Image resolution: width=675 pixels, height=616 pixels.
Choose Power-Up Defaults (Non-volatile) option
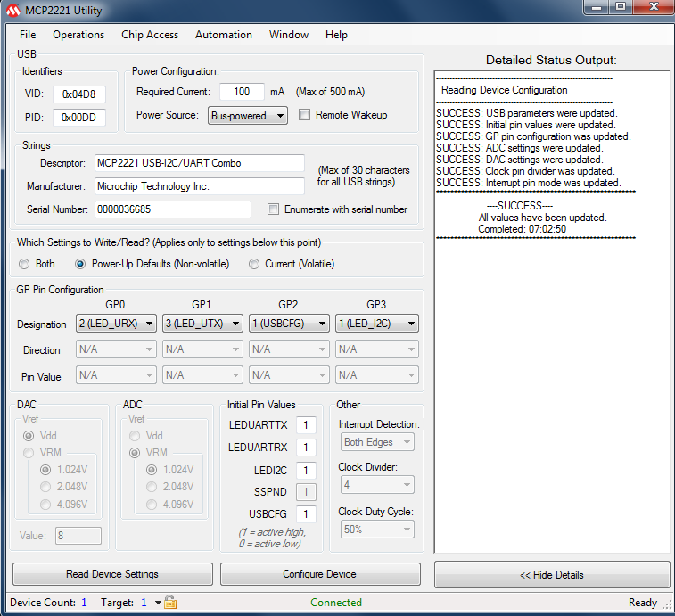coord(80,264)
